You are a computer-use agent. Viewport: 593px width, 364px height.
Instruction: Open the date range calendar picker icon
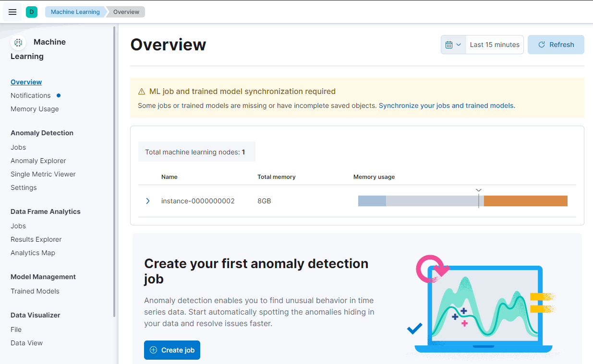point(449,44)
